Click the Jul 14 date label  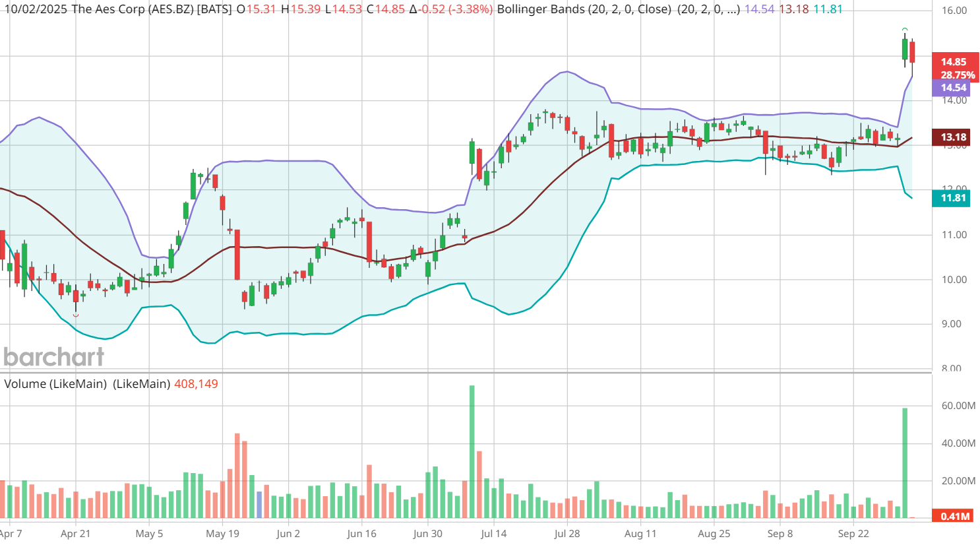click(494, 534)
